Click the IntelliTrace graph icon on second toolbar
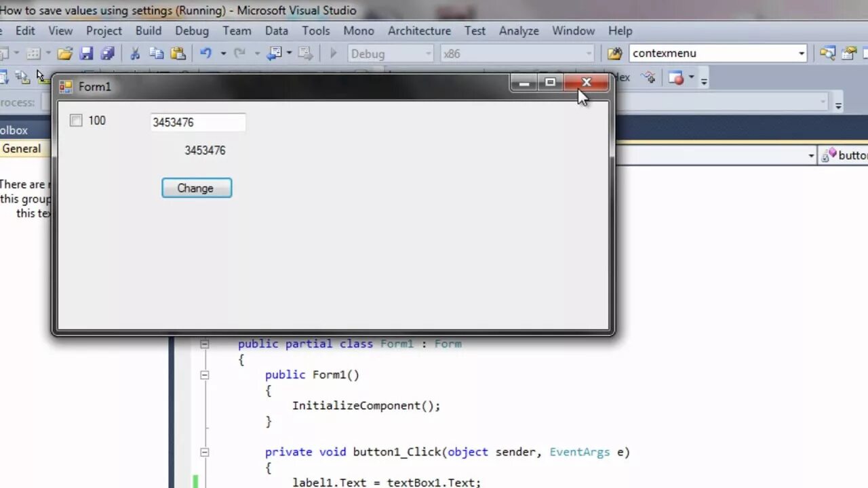868x488 pixels. (x=648, y=77)
